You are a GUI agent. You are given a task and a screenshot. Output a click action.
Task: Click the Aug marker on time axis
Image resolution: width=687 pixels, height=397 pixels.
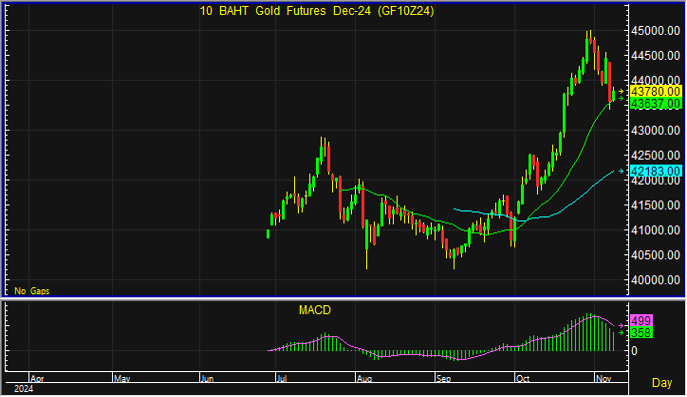[364, 378]
